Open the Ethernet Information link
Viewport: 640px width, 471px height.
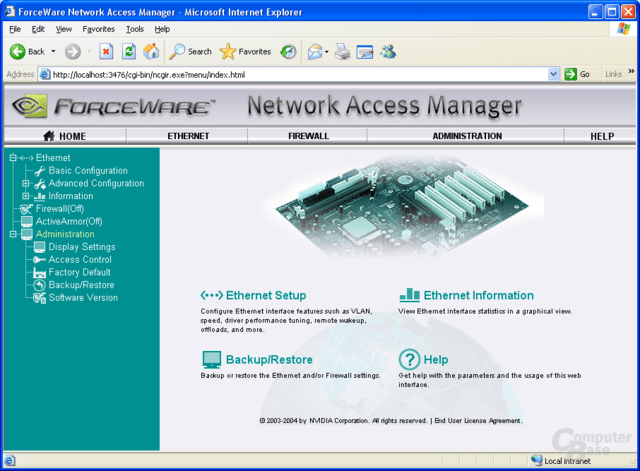pyautogui.click(x=478, y=295)
